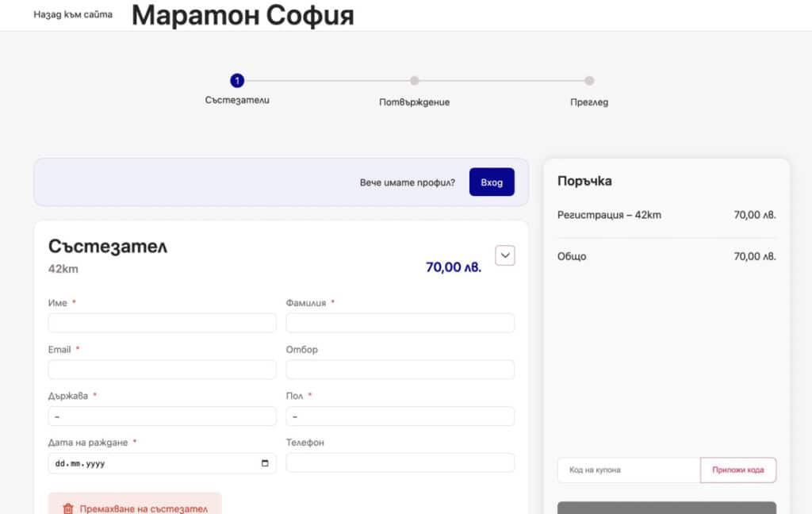Open the 'Държава' dropdown
Screen dimensions: 812x514
[x=162, y=416]
